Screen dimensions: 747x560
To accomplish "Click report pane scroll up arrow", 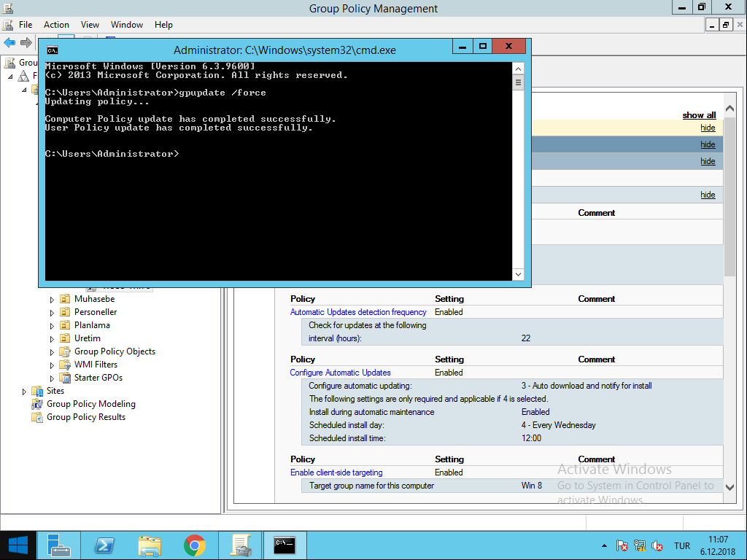I will click(x=729, y=109).
